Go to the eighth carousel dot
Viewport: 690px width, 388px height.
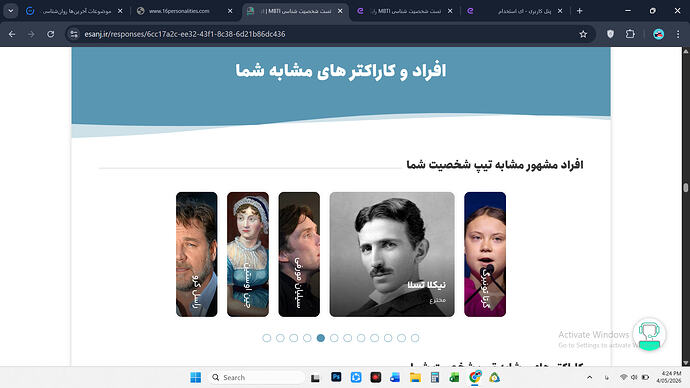361,338
